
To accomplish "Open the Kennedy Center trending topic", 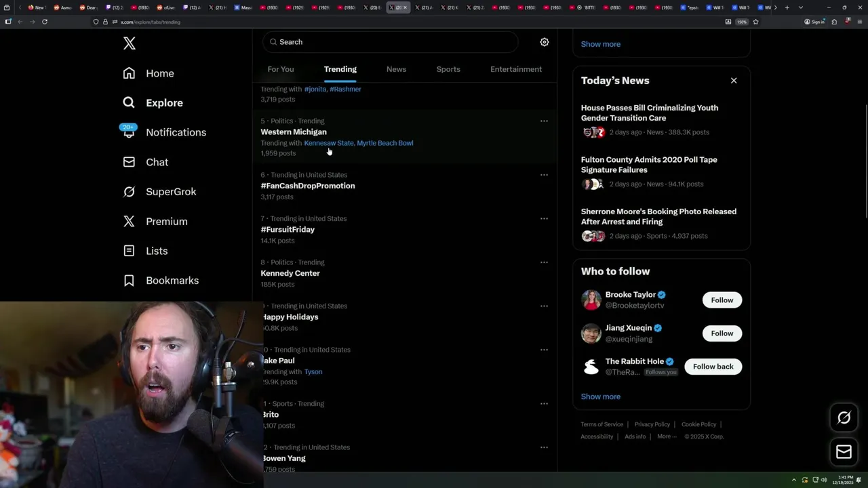I will [290, 273].
